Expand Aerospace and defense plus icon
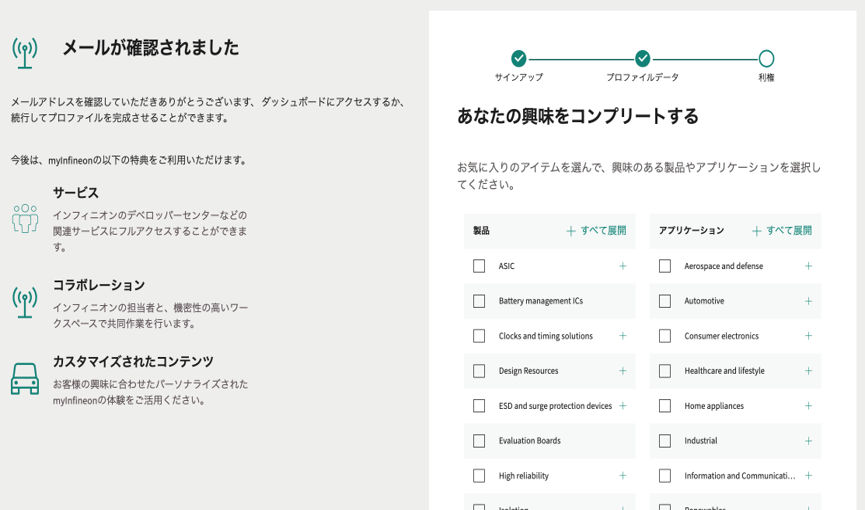Screen dimensions: 865x510 click(x=808, y=266)
